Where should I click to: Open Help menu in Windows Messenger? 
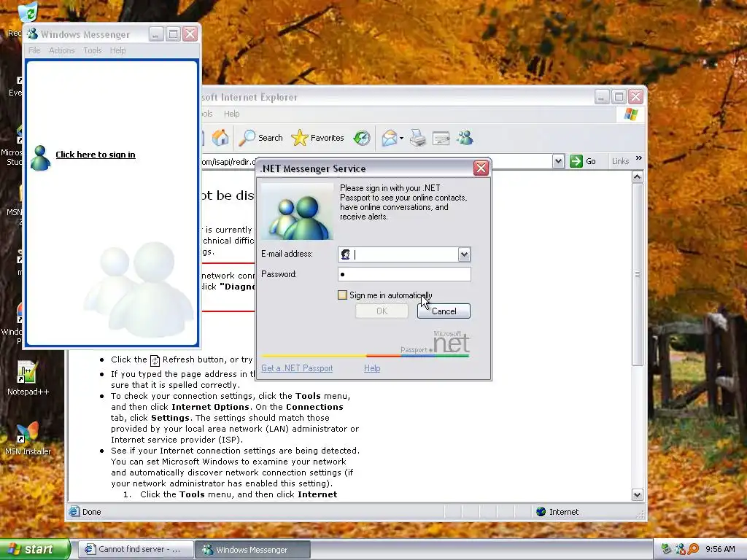pos(117,50)
